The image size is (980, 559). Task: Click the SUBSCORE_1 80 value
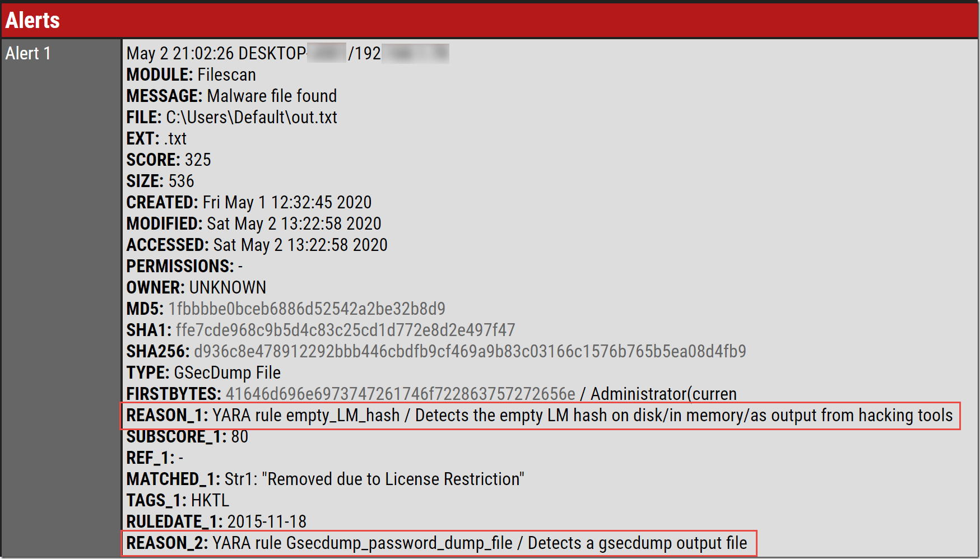click(239, 436)
